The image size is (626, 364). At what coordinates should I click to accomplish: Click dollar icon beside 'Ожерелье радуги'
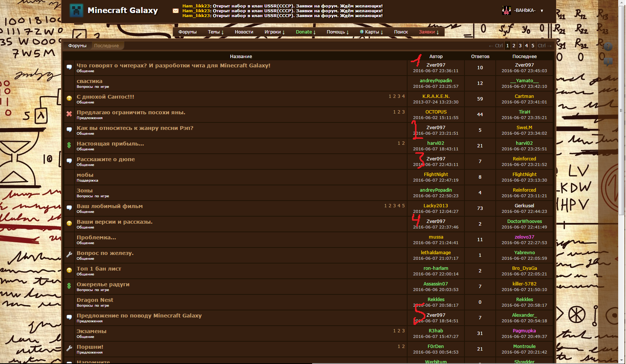69,286
